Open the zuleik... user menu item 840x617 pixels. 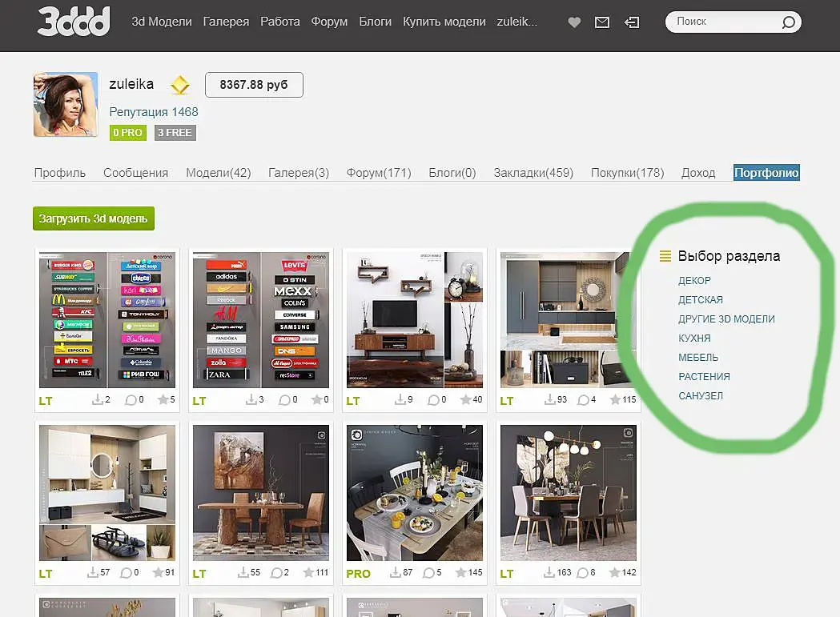pos(517,22)
